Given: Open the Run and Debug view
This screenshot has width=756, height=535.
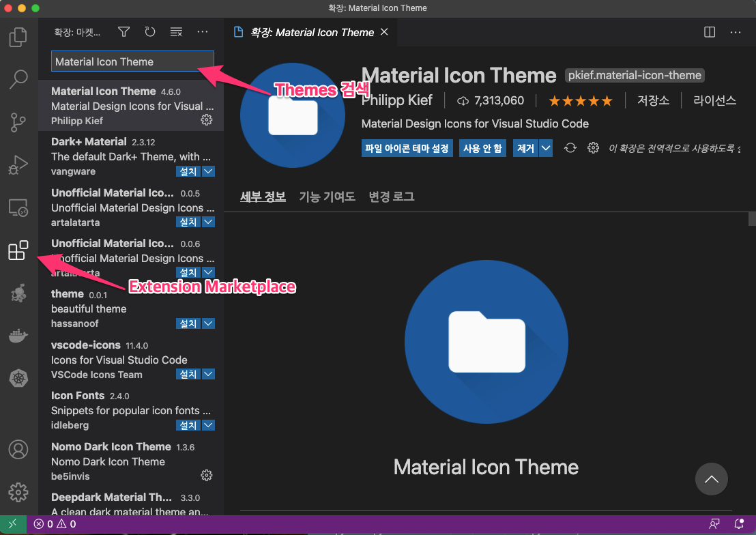Looking at the screenshot, I should click(x=18, y=165).
